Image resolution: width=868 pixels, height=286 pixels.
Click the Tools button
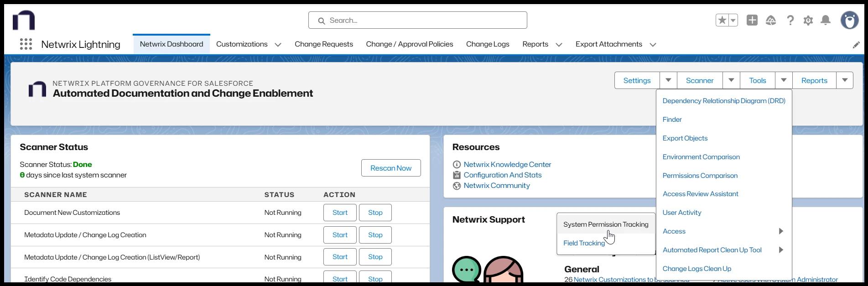pyautogui.click(x=758, y=80)
